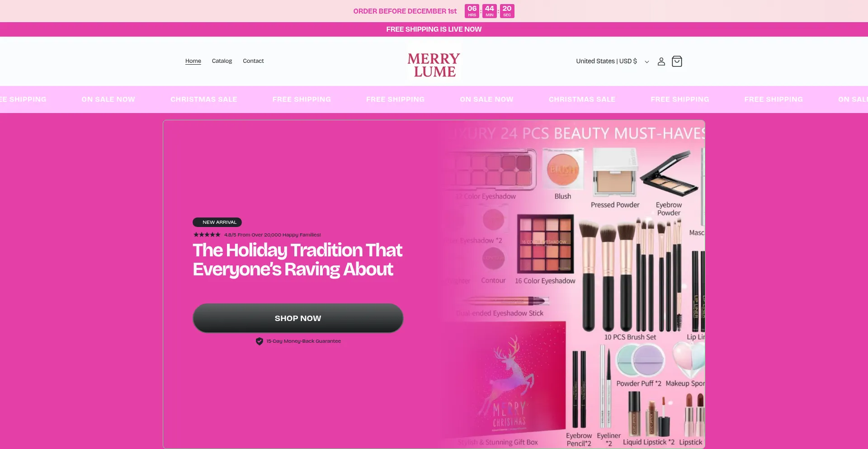Click the 15-Day Money-Back Guarantee text
This screenshot has width=868, height=449.
pos(303,341)
